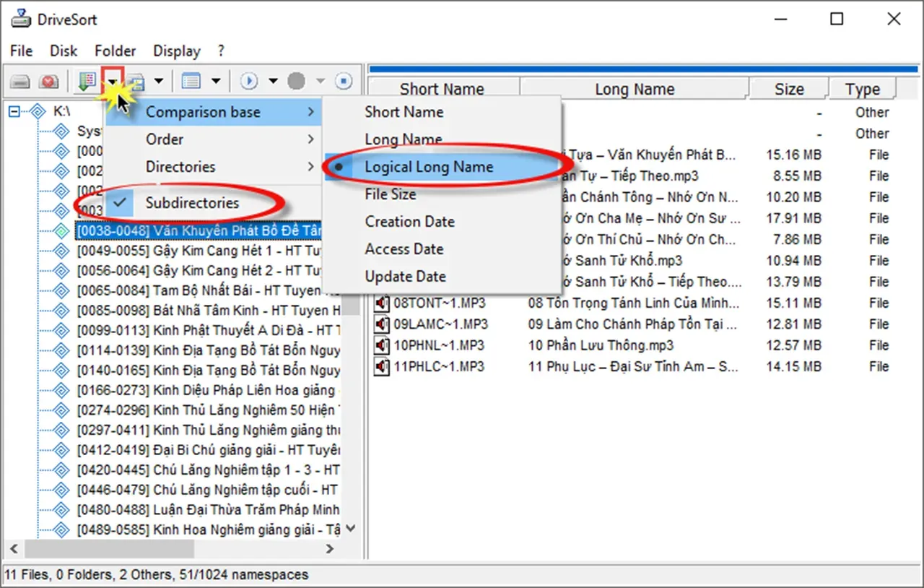This screenshot has width=924, height=588.
Task: Click the DriveSort title bar app icon
Action: pos(19,19)
